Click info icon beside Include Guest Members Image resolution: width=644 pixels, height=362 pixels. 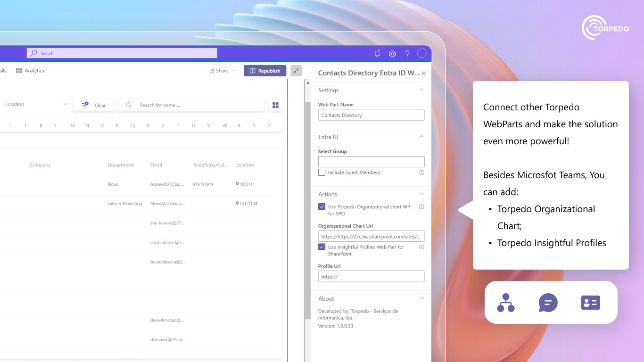coord(421,173)
